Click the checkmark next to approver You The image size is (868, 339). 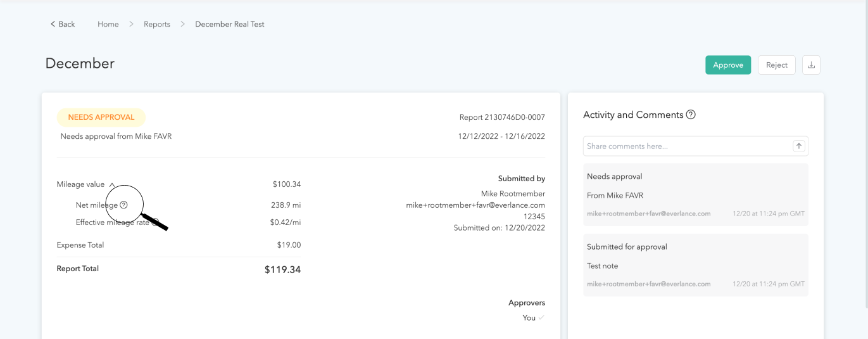tap(541, 317)
